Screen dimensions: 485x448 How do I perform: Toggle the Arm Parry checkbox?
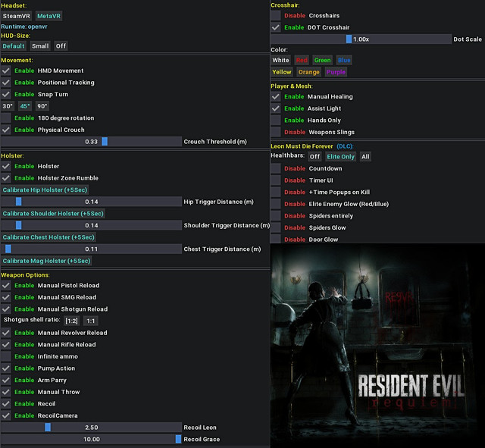pyautogui.click(x=6, y=380)
